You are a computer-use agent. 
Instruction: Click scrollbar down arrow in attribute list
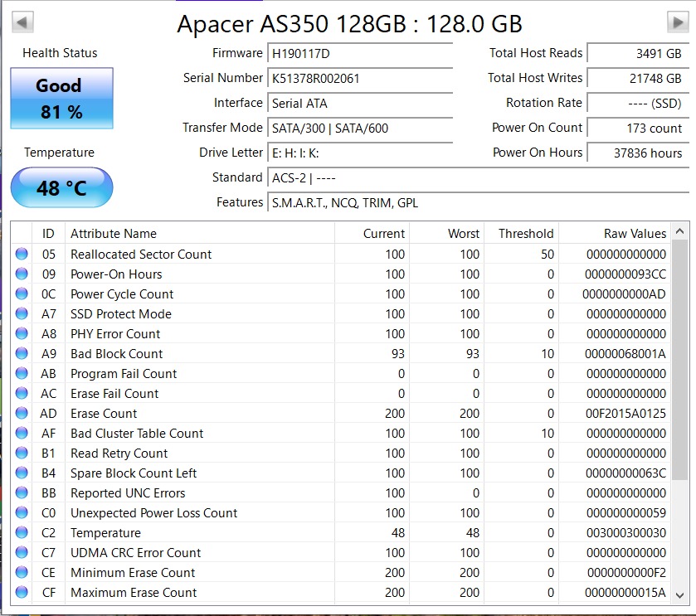click(x=679, y=595)
